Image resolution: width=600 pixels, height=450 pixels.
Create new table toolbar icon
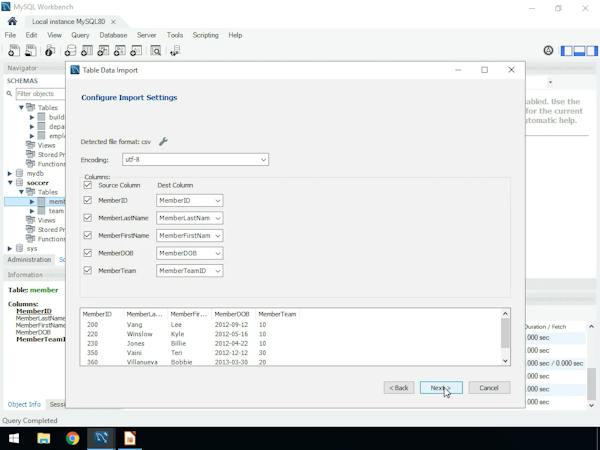86,51
